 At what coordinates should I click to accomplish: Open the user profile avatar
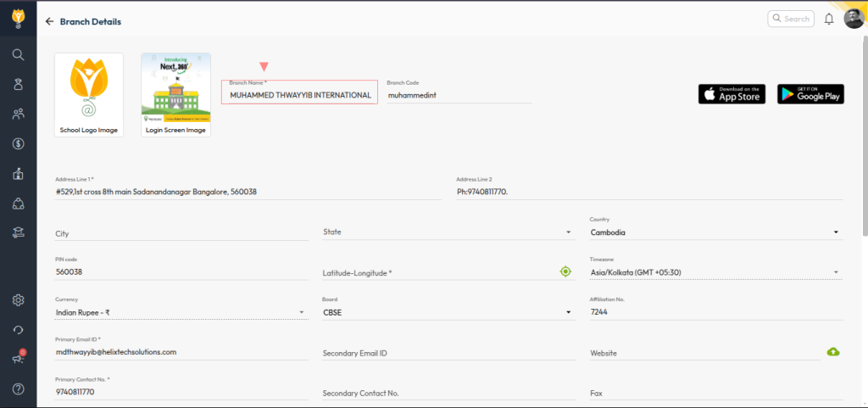(x=854, y=19)
